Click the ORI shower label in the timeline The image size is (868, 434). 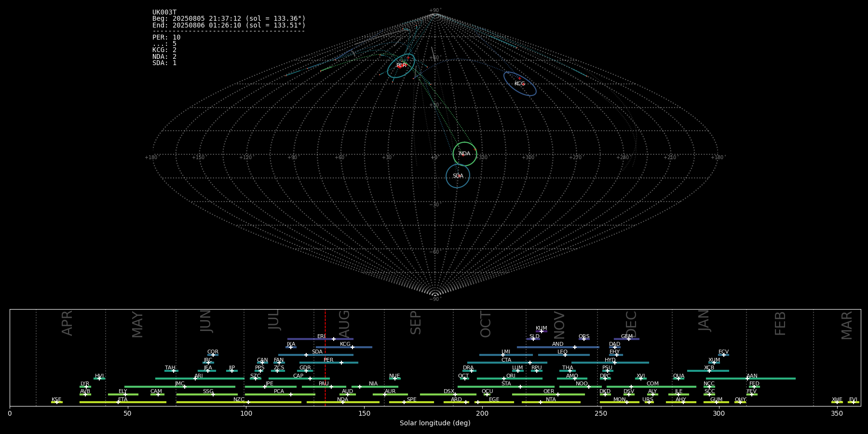511,376
